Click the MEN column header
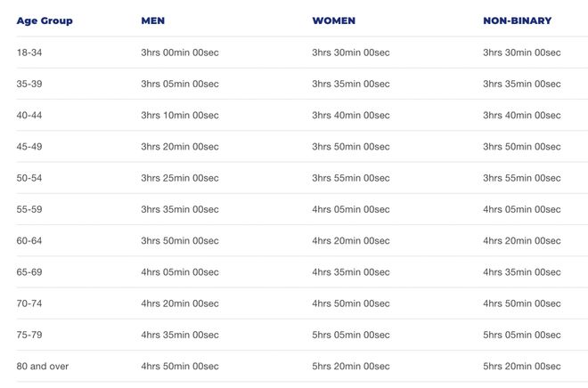Viewport: 588px width, 388px height. click(152, 20)
